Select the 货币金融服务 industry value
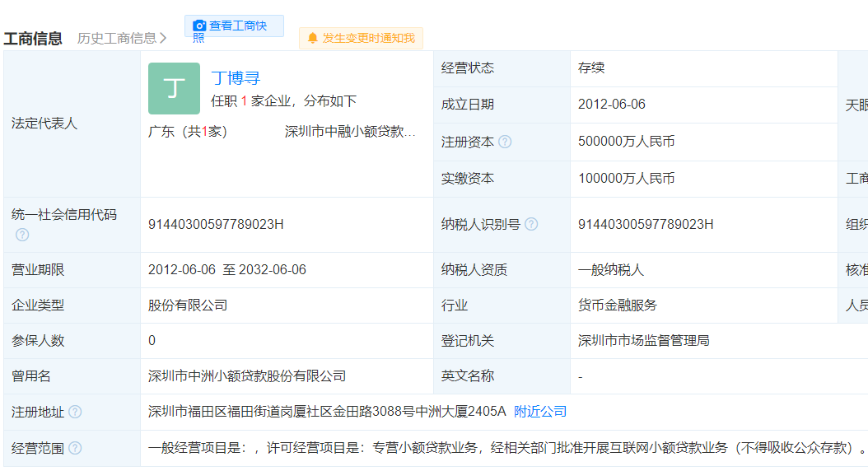This screenshot has height=471, width=868. pyautogui.click(x=617, y=305)
